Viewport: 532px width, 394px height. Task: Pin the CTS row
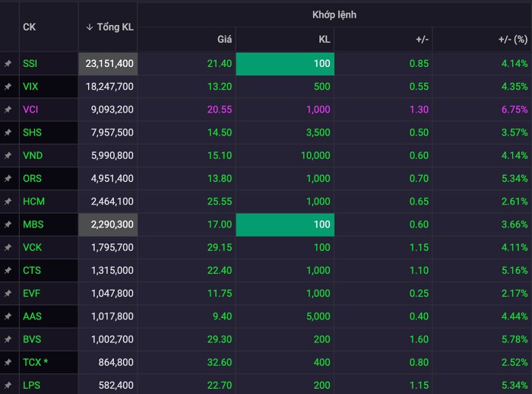click(x=8, y=270)
